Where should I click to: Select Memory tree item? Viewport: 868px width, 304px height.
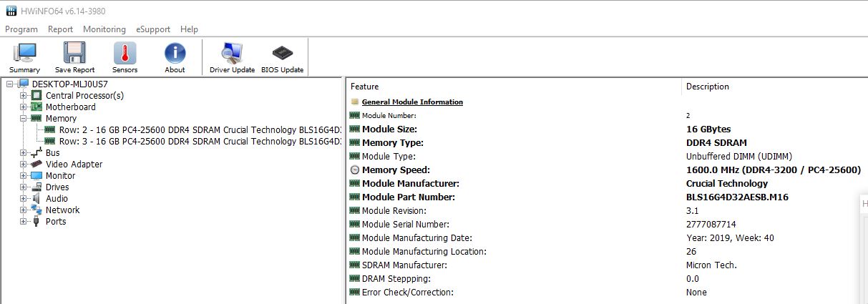point(61,119)
